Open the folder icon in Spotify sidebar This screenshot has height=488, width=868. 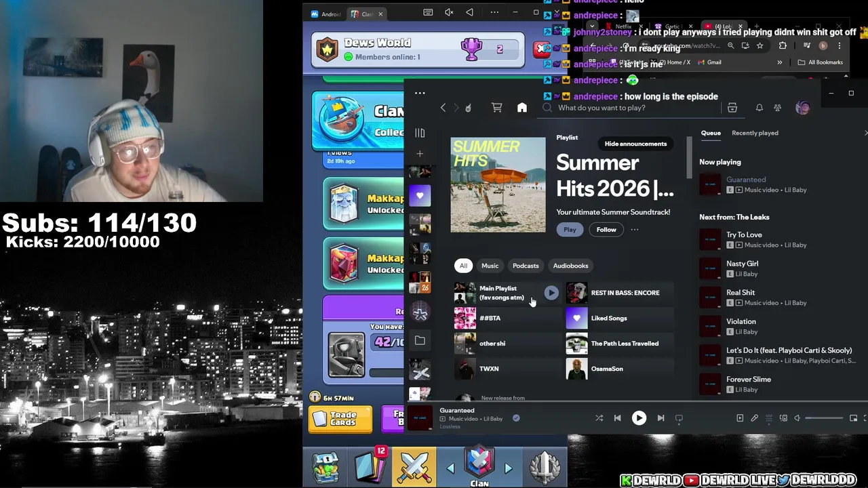coord(420,341)
